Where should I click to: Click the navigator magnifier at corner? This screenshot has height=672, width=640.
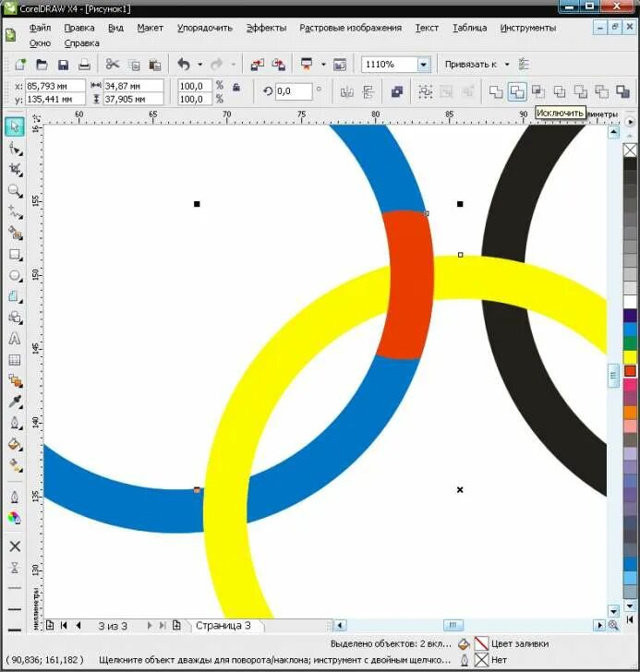pyautogui.click(x=613, y=625)
